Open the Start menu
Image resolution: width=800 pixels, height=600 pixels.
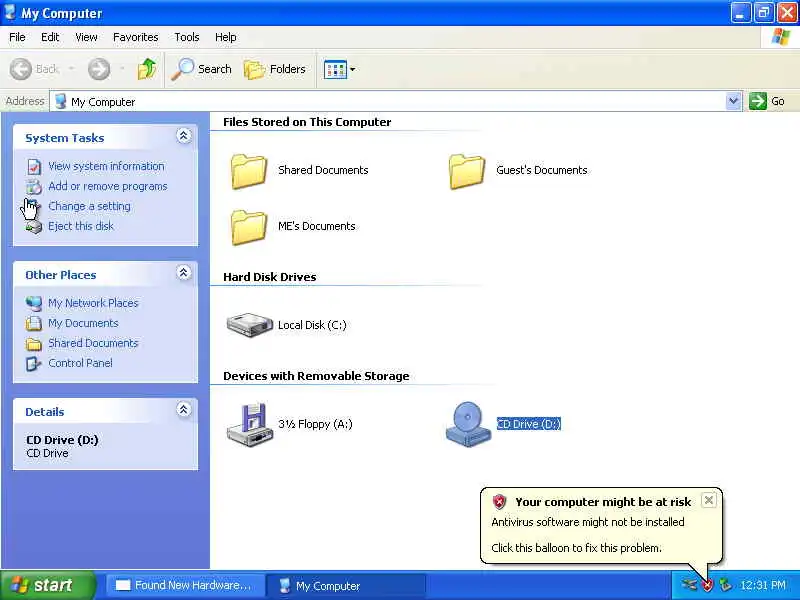point(47,585)
